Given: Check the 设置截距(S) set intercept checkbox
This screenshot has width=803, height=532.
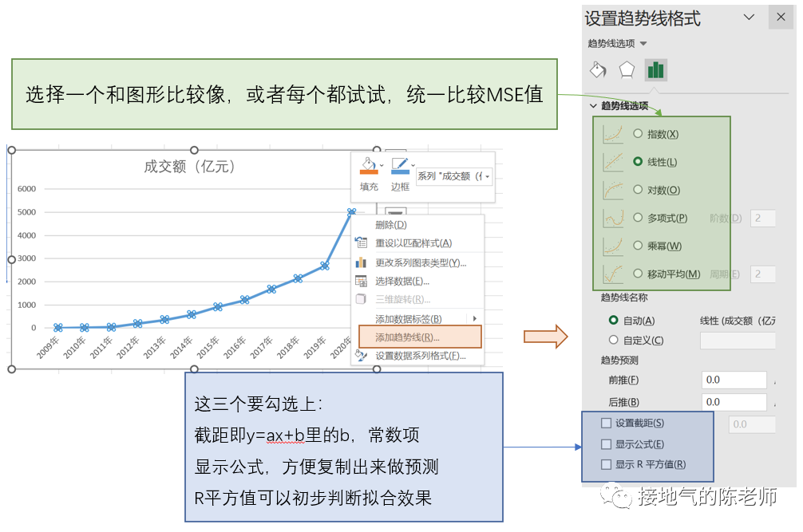Looking at the screenshot, I should point(607,423).
